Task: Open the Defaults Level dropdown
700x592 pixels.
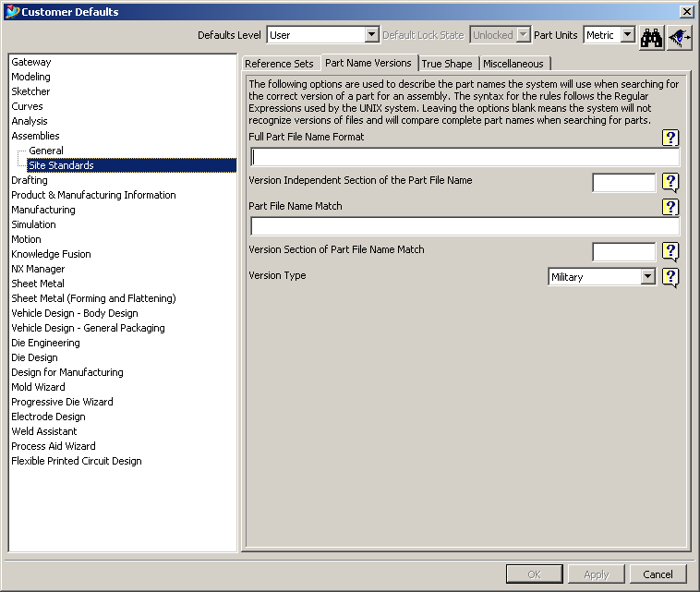Action: point(371,34)
